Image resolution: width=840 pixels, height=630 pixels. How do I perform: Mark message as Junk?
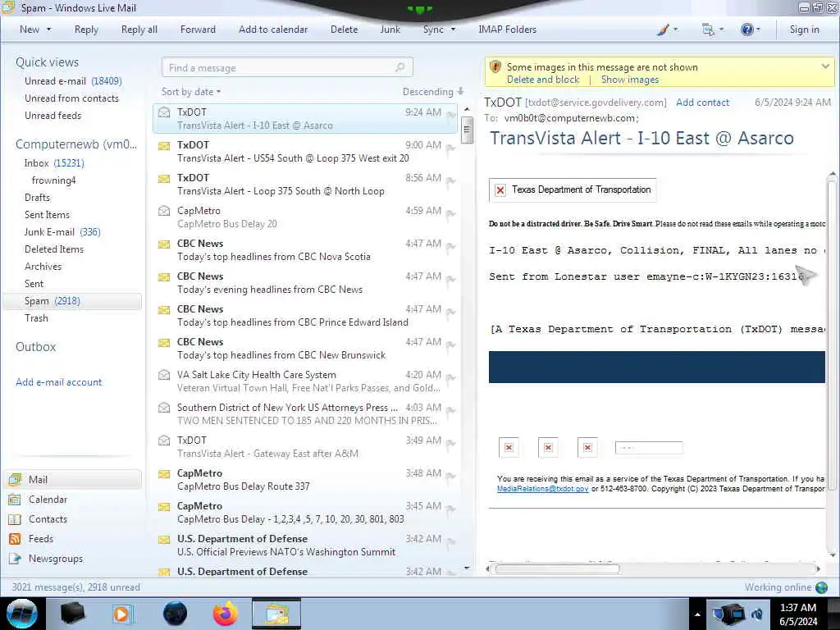[x=390, y=30]
